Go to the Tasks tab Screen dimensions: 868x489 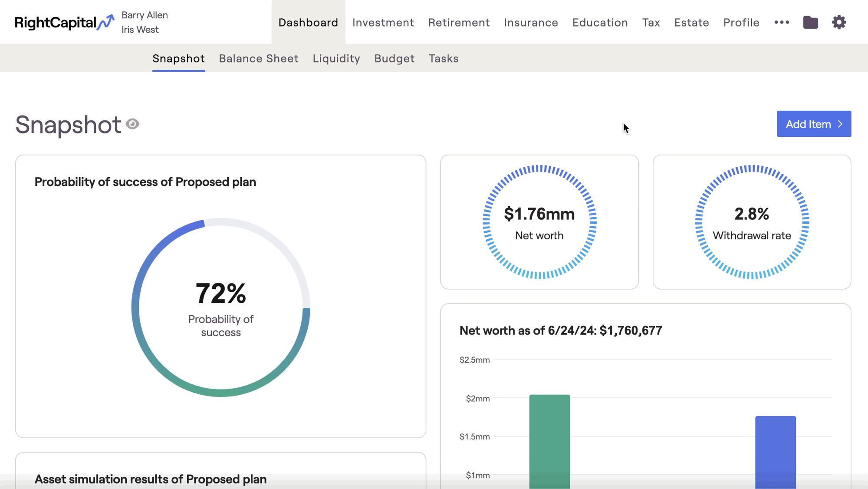coord(444,59)
